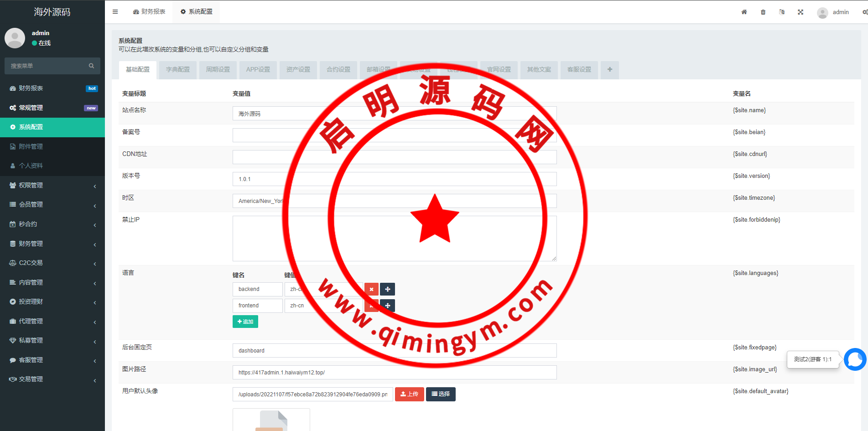The image size is (868, 431).
Task: Toggle fullscreen mode icon
Action: click(800, 12)
